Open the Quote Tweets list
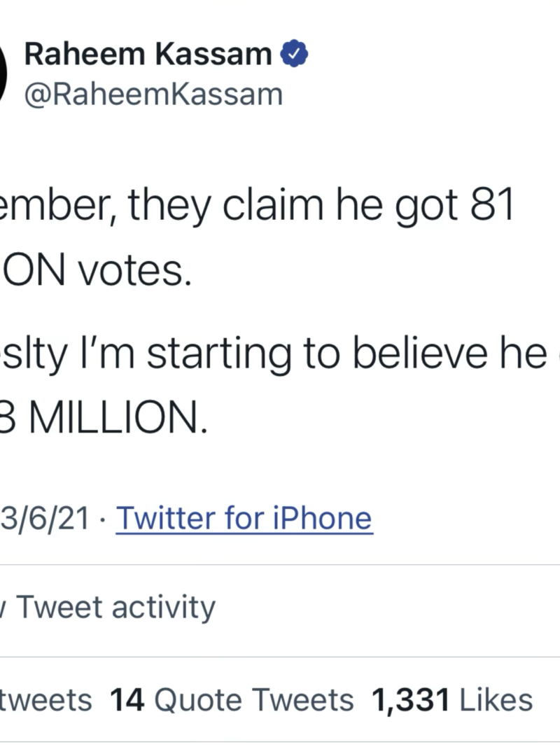The height and width of the screenshot is (747, 560). [232, 700]
